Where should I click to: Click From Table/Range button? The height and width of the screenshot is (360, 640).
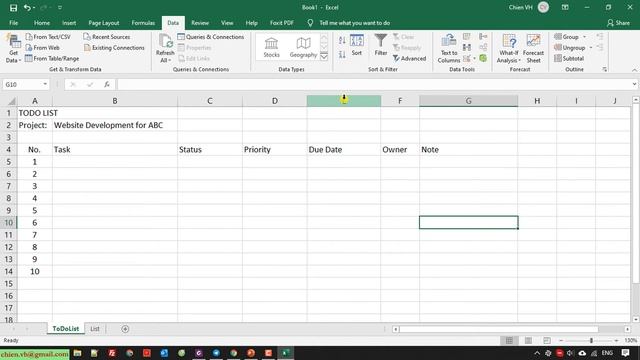(52, 58)
